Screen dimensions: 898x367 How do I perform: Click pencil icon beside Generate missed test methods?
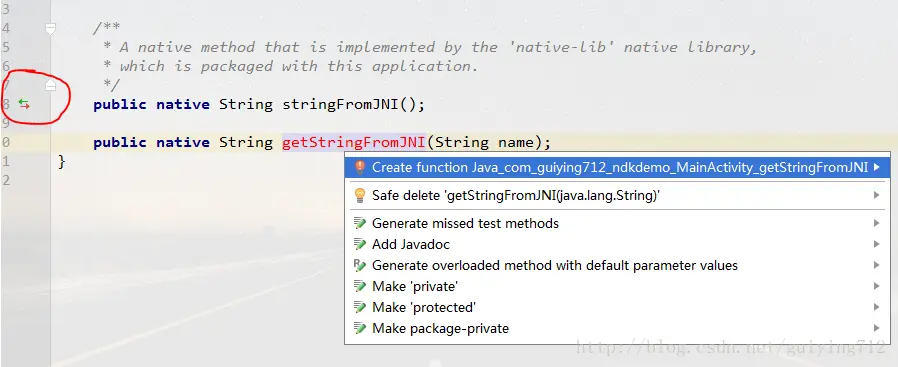tap(360, 223)
